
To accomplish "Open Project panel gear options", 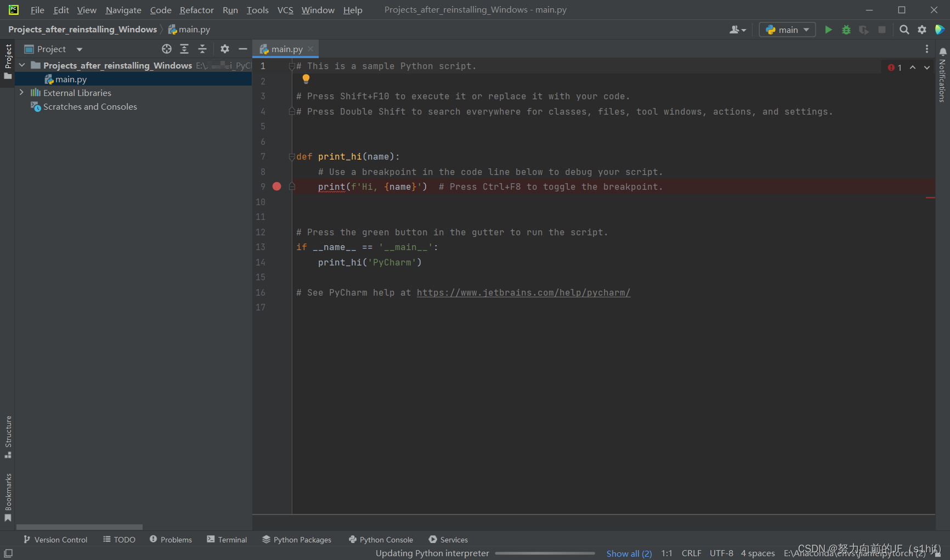I will click(x=225, y=49).
